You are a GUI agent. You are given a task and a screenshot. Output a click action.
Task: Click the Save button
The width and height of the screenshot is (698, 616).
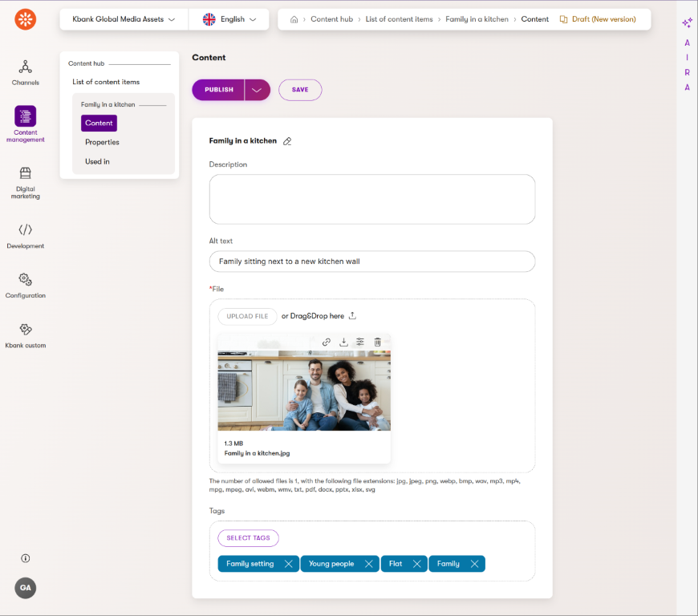coord(300,90)
